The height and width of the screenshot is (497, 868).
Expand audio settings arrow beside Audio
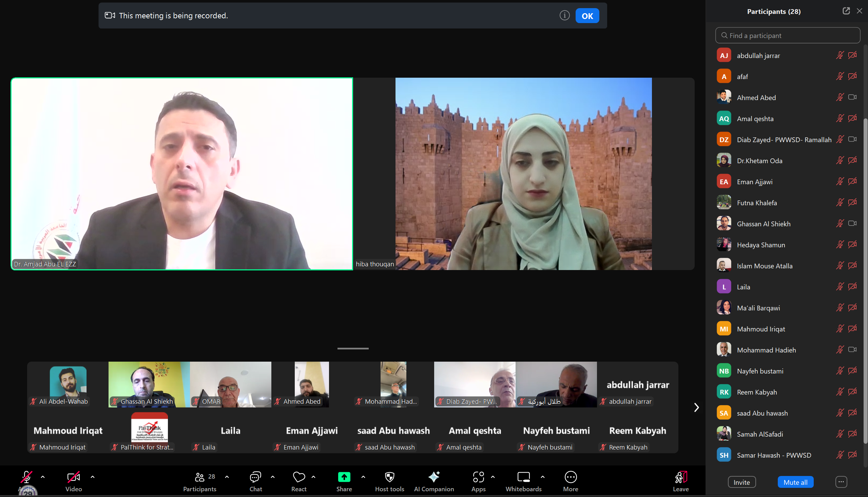(43, 477)
